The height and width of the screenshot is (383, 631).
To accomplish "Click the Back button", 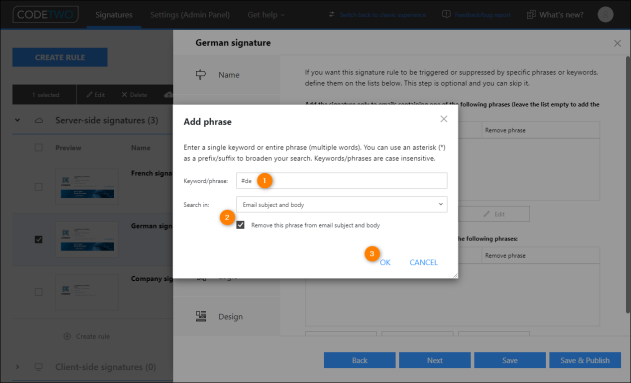I will (360, 360).
